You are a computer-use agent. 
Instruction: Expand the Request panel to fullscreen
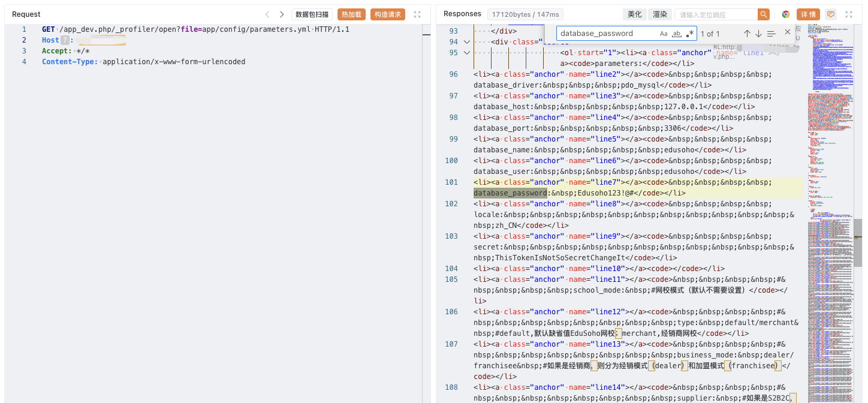click(418, 14)
